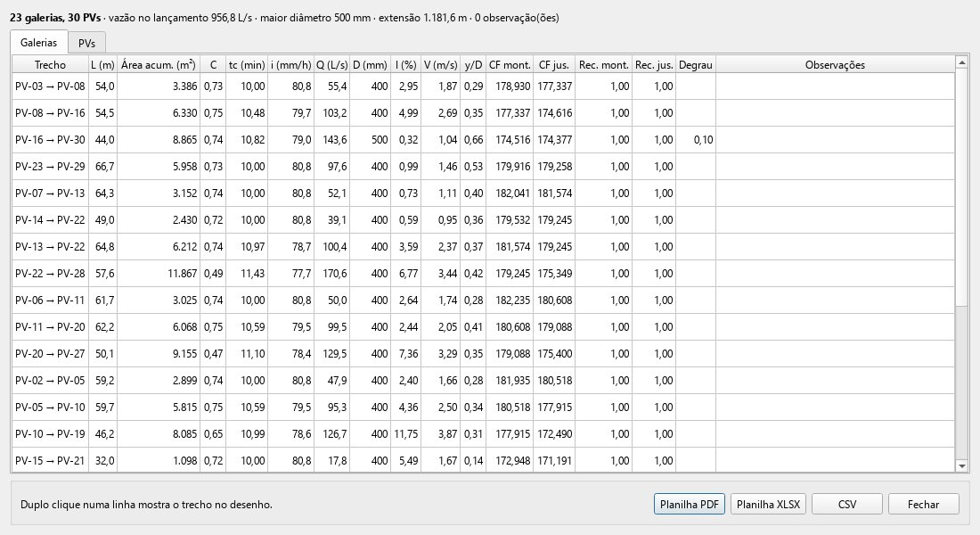Screen dimensions: 980x535
Task: Sort by the Q (L/s) column header
Action: (x=331, y=64)
